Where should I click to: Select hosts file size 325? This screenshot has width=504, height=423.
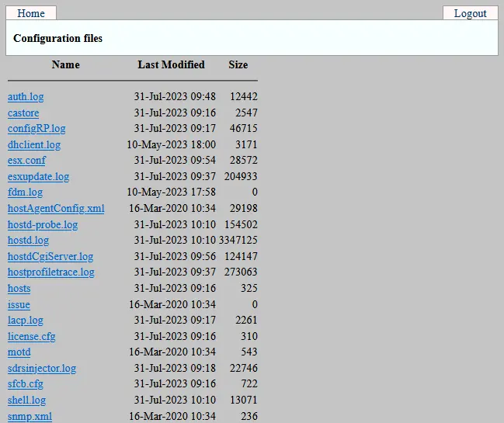point(249,288)
